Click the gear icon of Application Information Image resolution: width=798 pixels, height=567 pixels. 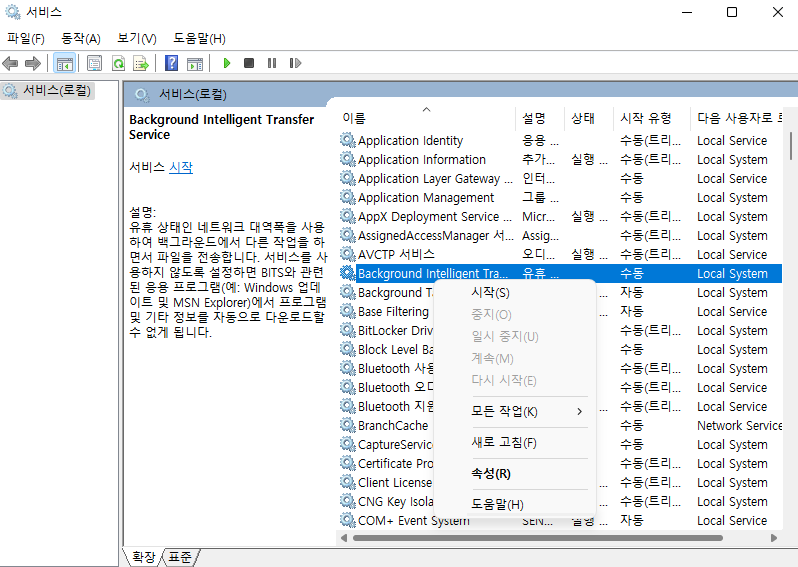(348, 159)
